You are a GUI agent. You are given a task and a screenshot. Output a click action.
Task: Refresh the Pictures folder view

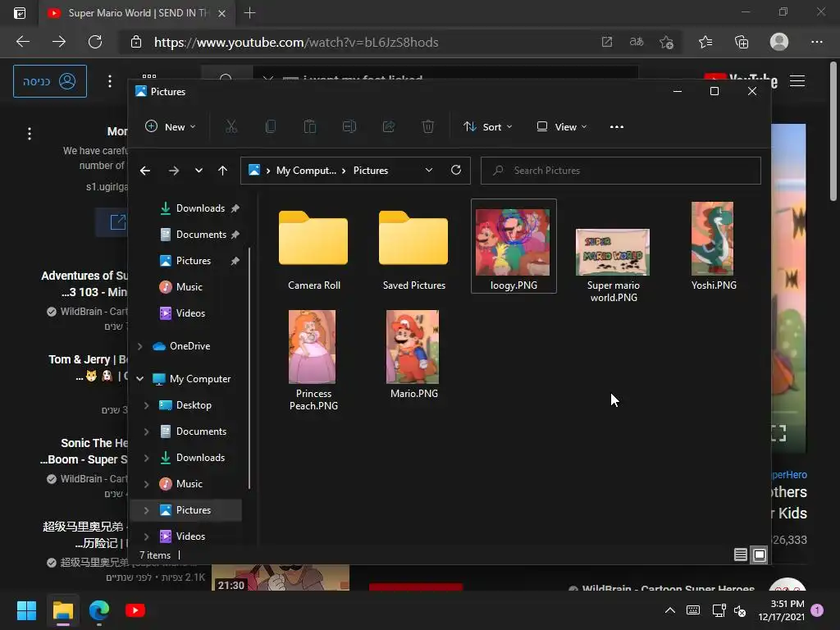click(x=456, y=170)
